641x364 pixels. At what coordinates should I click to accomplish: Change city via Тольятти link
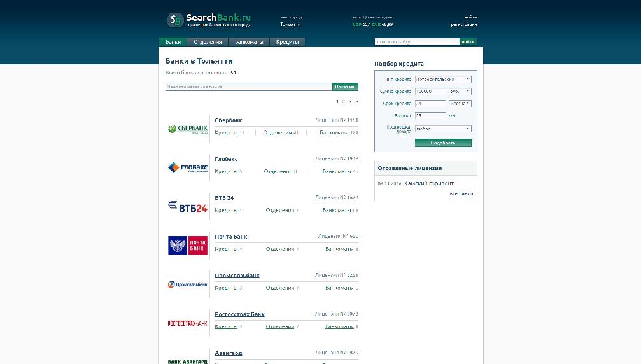[x=290, y=25]
